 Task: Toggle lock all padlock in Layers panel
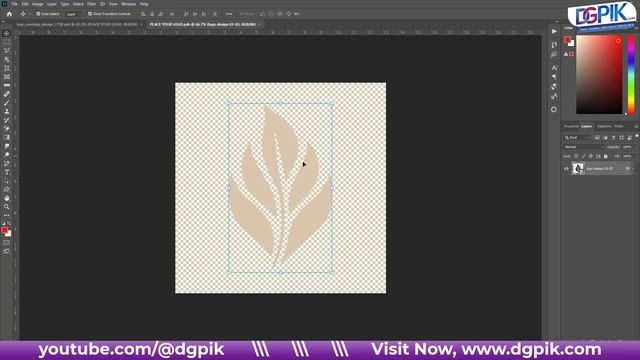point(606,156)
